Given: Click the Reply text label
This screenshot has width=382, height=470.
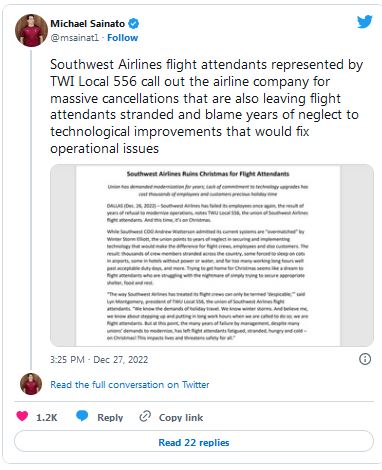Looking at the screenshot, I should (x=110, y=417).
